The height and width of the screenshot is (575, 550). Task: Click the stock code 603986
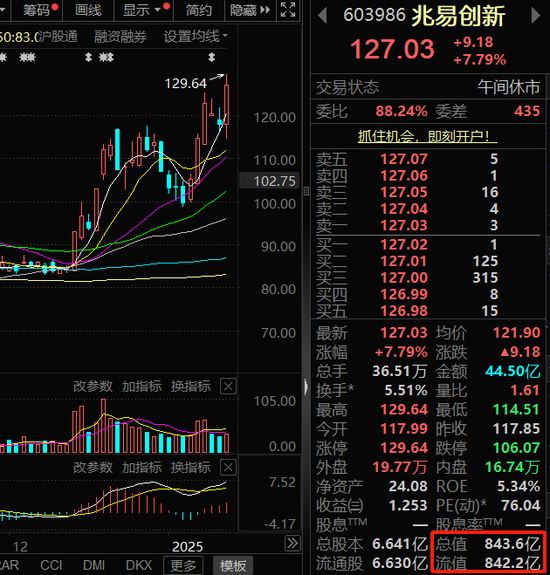[x=374, y=15]
